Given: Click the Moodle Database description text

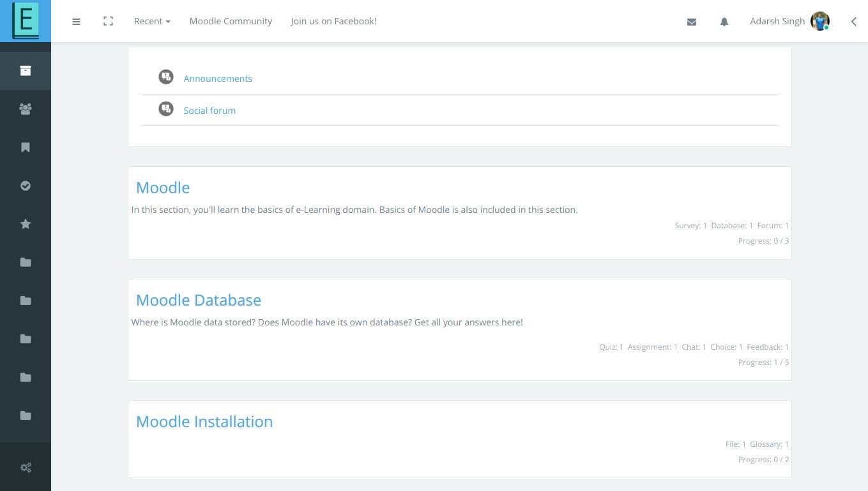Looking at the screenshot, I should pos(327,322).
